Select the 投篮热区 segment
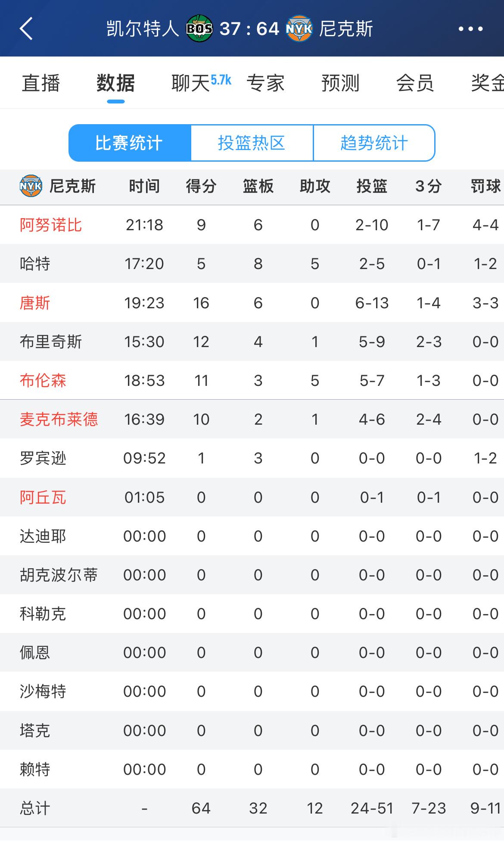This screenshot has width=504, height=842. coord(252,143)
